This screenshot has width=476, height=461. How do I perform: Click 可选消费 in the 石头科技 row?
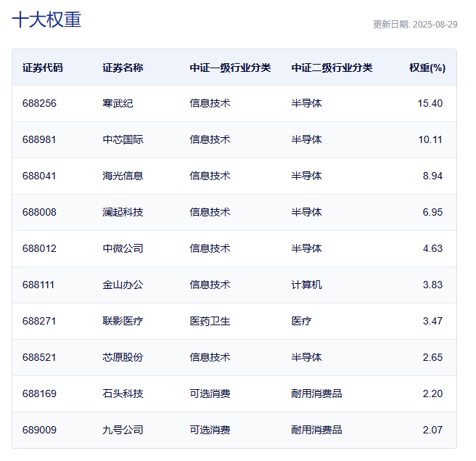click(210, 393)
